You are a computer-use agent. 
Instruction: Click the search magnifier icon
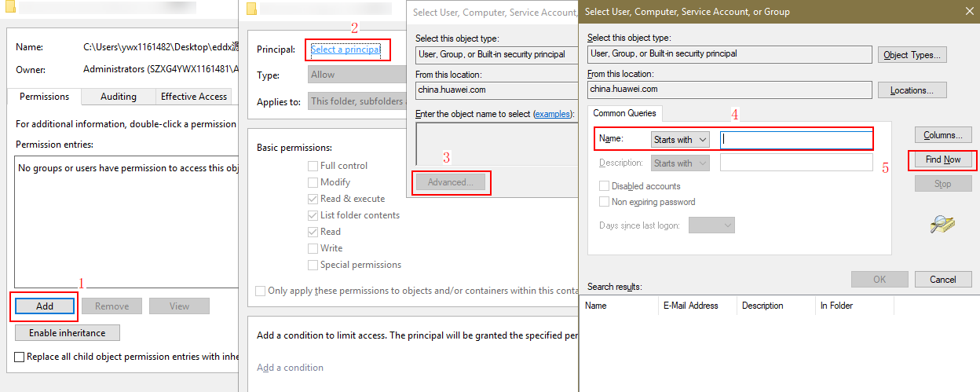[x=942, y=224]
